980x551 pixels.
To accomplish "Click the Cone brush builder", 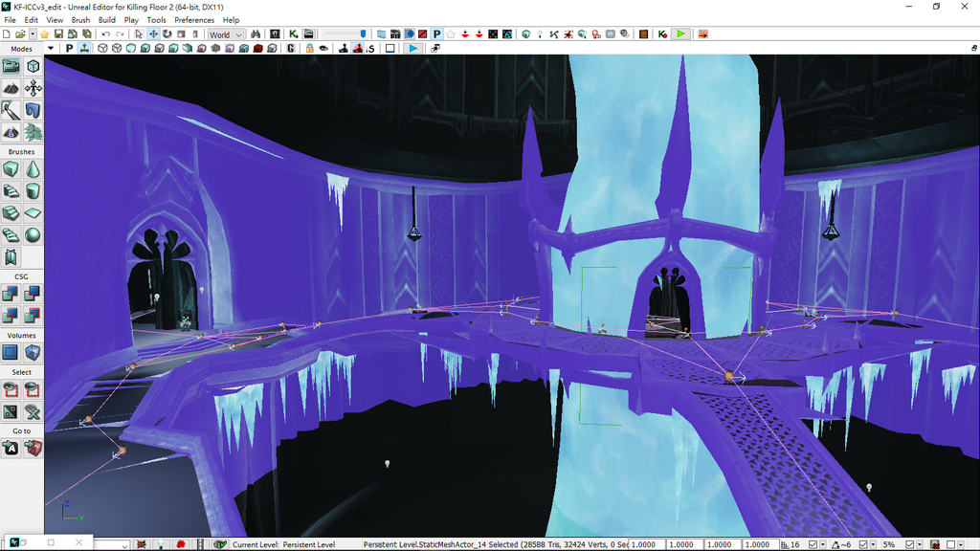I will [x=33, y=168].
